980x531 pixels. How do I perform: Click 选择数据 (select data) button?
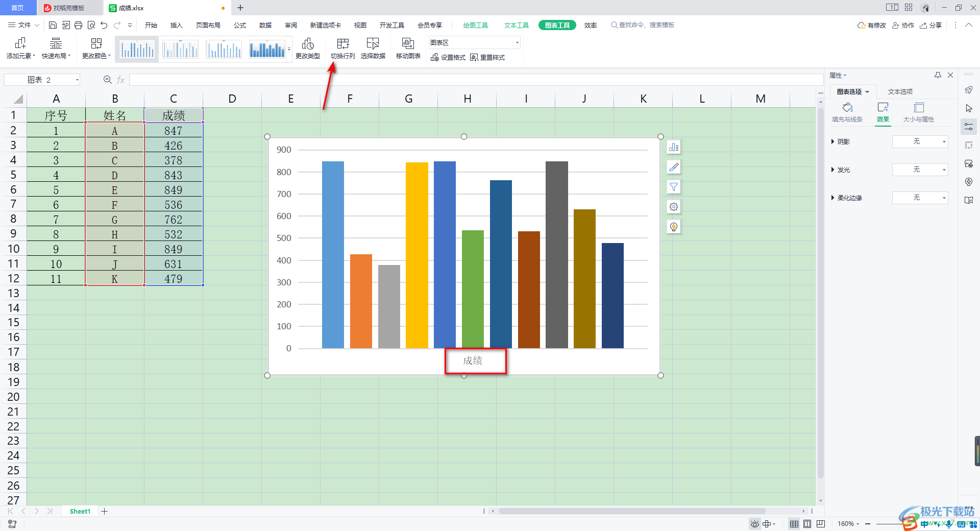373,49
